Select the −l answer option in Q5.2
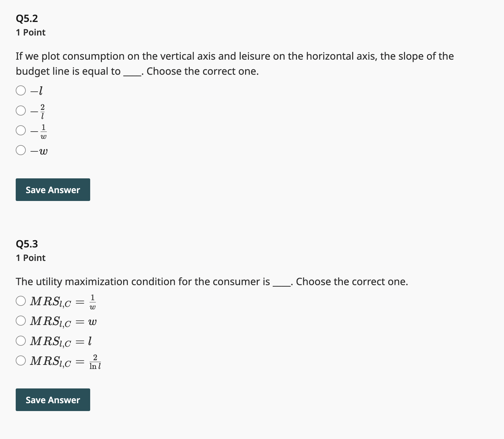Viewport: 504px width, 439px height. point(21,91)
